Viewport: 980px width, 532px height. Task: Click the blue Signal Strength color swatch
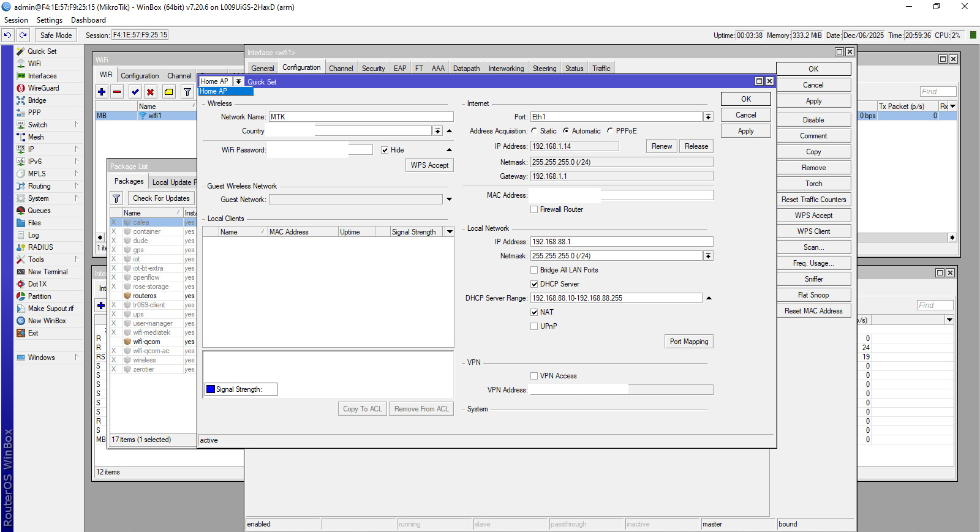point(211,389)
